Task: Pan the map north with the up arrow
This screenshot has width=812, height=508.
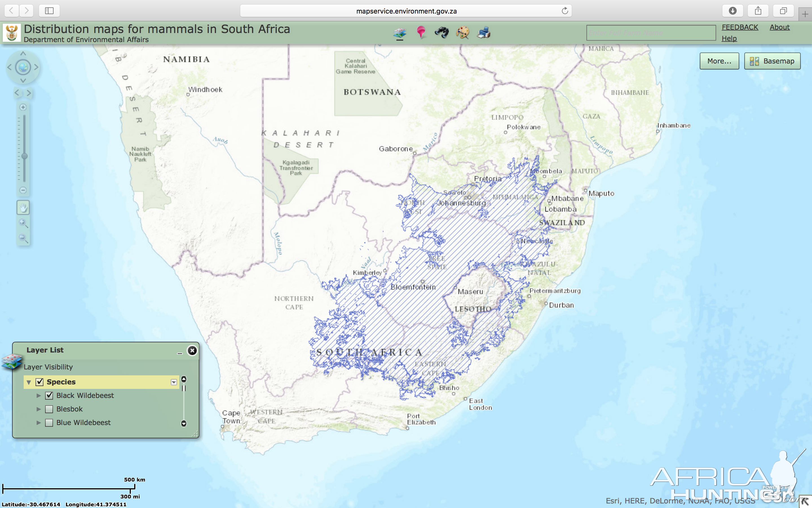Action: (23, 53)
